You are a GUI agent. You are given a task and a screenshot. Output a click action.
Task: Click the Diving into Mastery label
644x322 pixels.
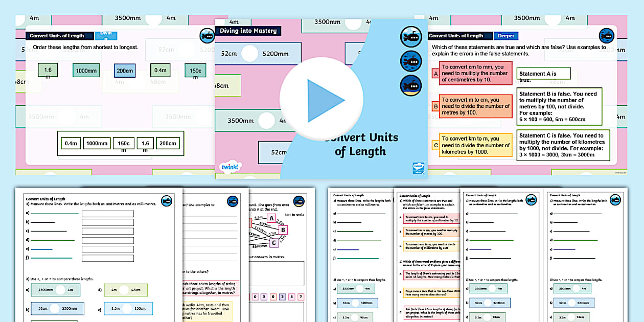[249, 30]
